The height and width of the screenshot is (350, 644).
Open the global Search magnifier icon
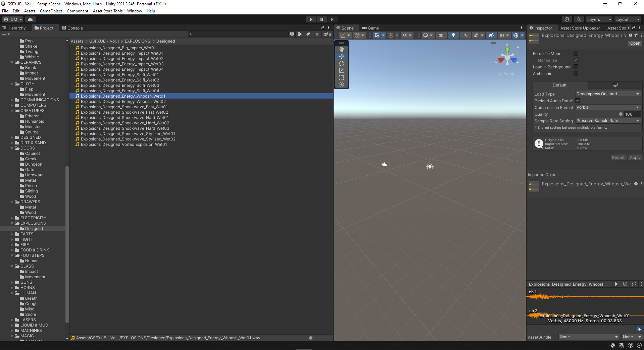[579, 19]
